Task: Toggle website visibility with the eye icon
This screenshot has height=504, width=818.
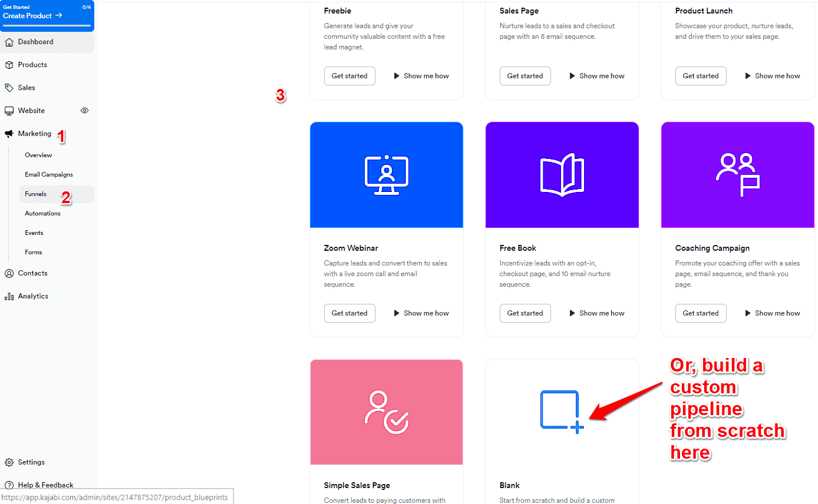Action: pos(84,110)
